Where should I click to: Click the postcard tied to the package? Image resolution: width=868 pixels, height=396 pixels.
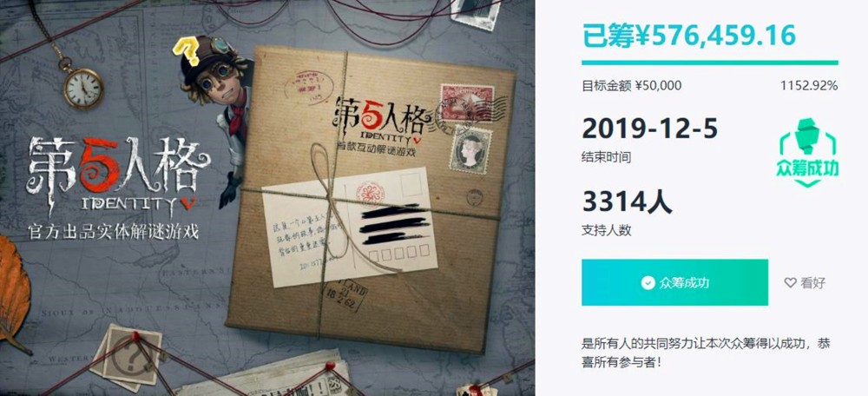tap(350, 227)
